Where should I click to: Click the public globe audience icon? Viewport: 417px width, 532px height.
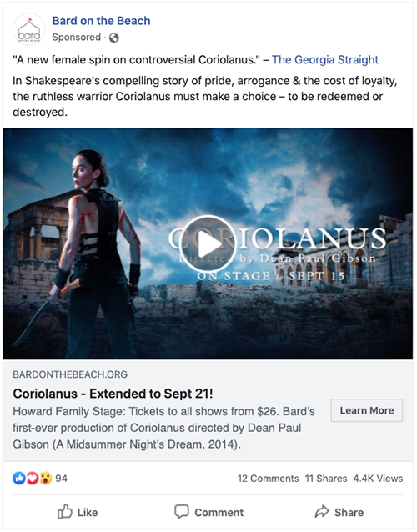114,38
